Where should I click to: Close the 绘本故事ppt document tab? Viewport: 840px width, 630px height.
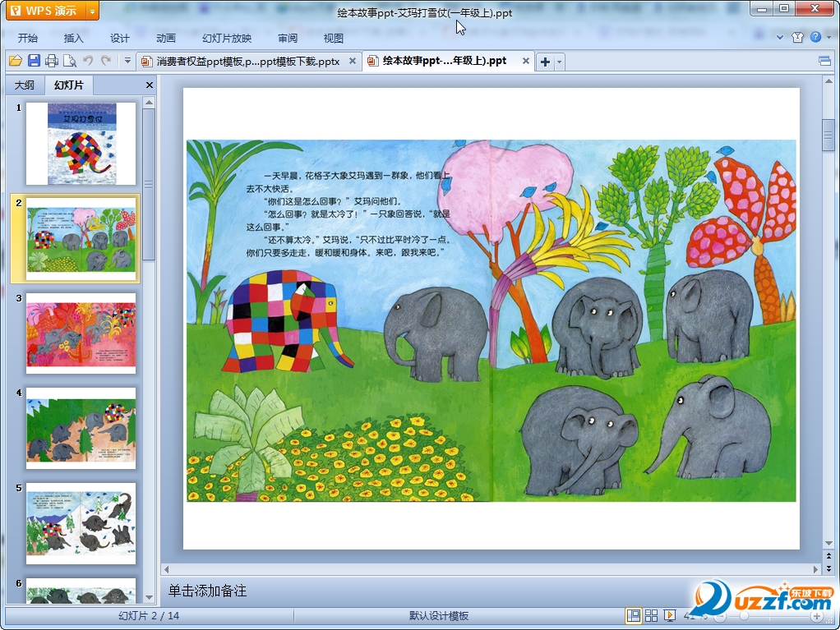pyautogui.click(x=526, y=61)
